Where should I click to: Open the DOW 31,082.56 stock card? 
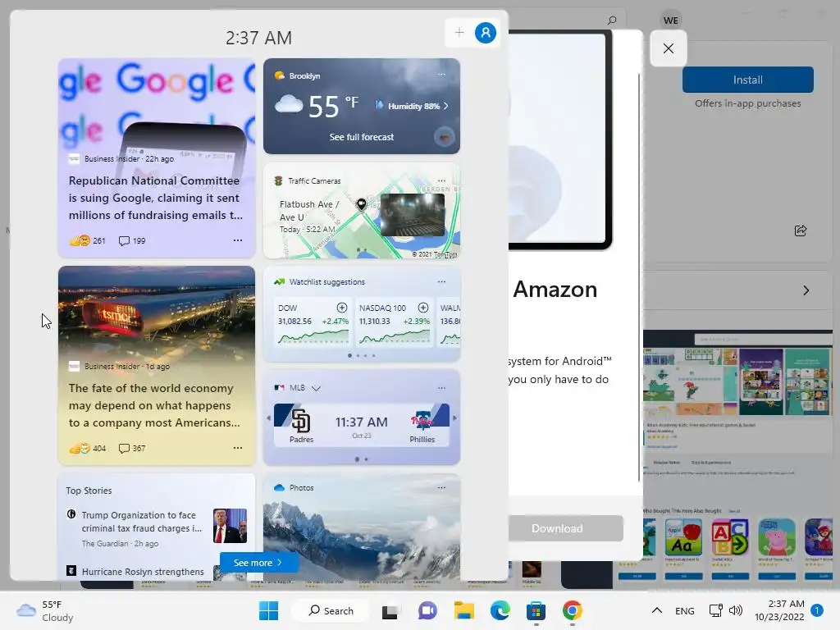point(313,322)
